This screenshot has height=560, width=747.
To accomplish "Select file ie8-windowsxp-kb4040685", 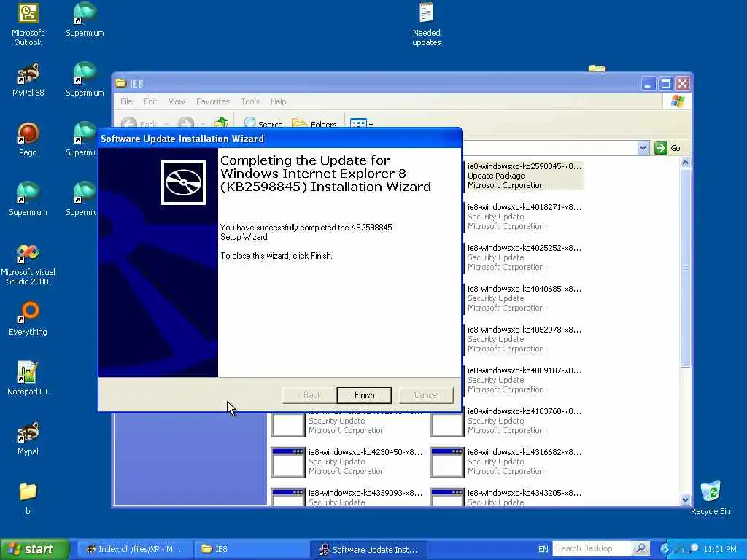I will point(524,298).
